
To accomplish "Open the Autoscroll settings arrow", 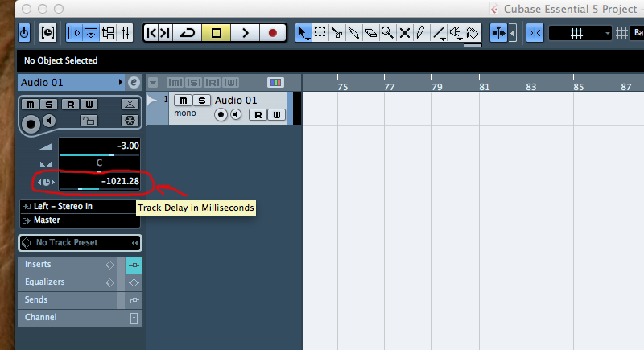I will (512, 33).
